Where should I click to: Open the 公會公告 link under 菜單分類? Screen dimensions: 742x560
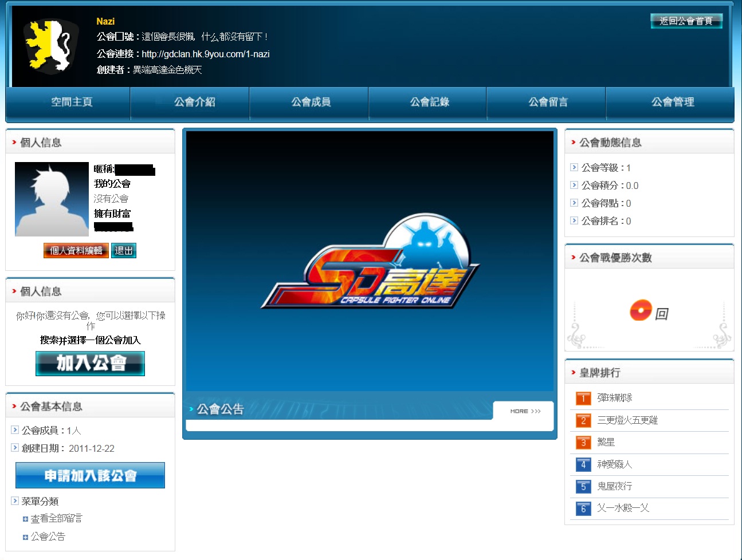pos(48,537)
